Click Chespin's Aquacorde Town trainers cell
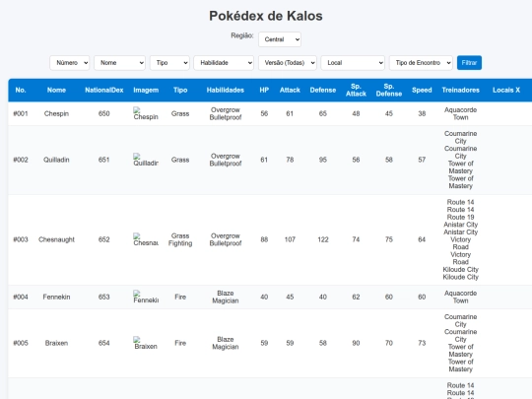This screenshot has width=532, height=399. coord(460,113)
